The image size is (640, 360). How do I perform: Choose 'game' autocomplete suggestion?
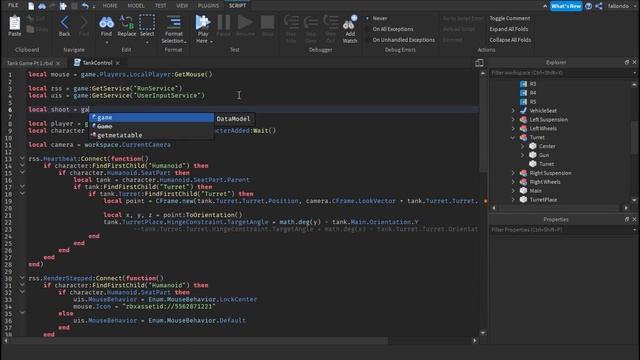(x=151, y=118)
